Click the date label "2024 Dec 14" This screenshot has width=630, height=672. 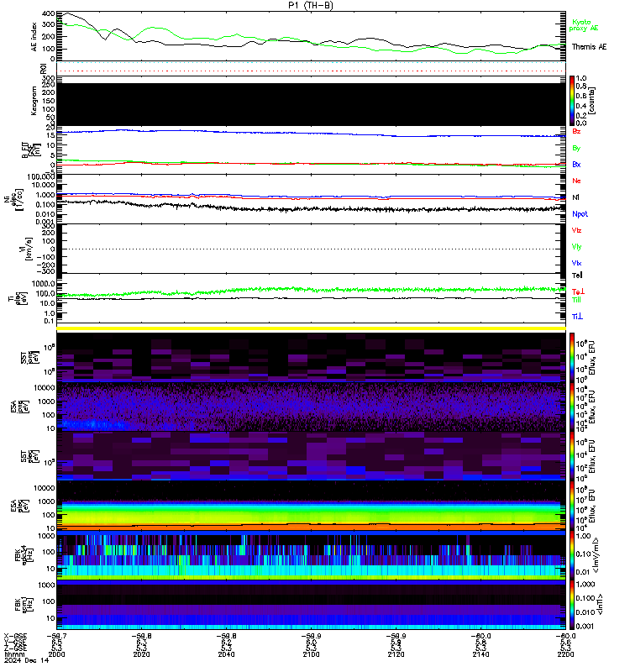27,660
